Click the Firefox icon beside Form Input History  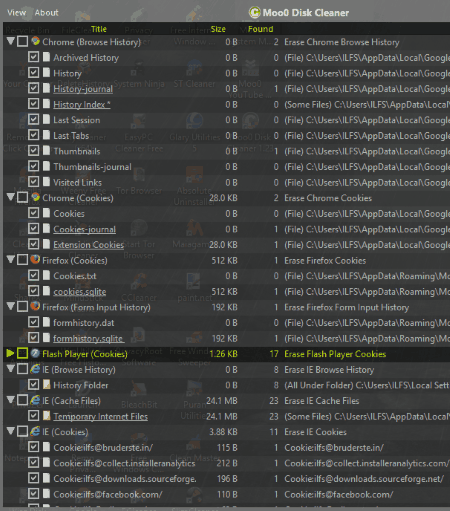coord(35,306)
